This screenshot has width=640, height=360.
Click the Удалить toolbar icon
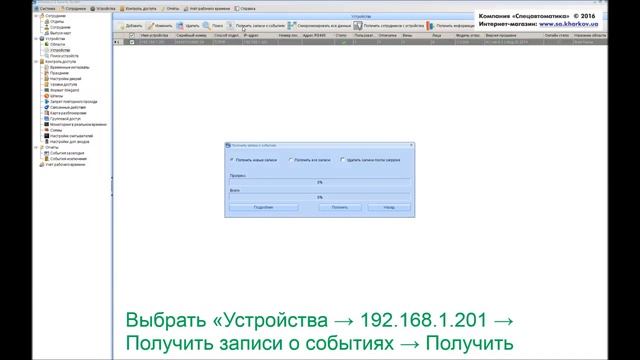point(180,26)
